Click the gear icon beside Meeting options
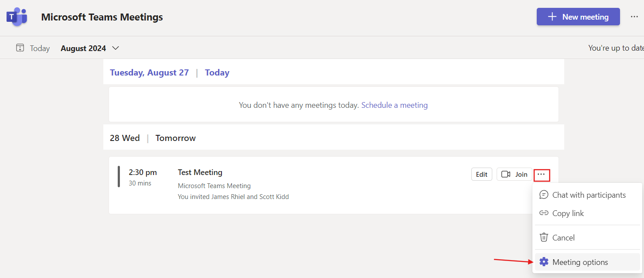This screenshot has width=644, height=278. pyautogui.click(x=544, y=262)
